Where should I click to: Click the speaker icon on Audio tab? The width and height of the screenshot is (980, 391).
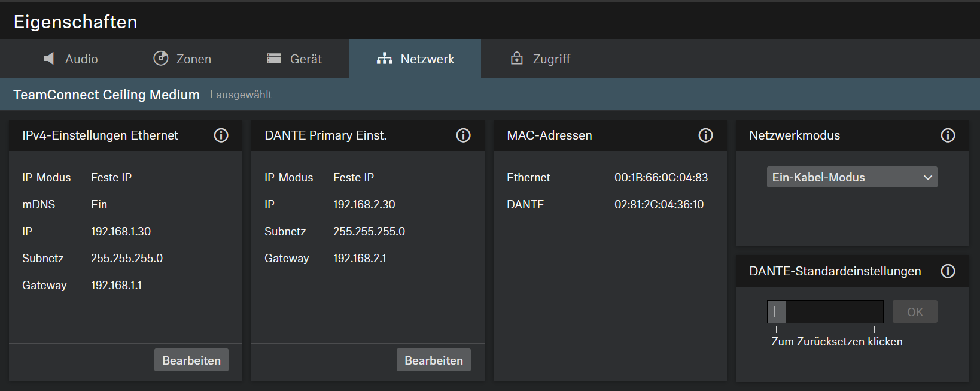pos(49,59)
